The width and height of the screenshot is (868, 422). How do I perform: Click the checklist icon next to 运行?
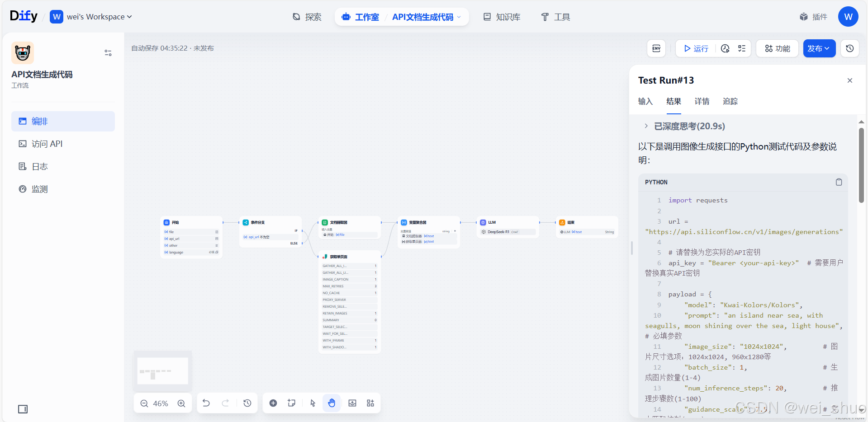(741, 48)
